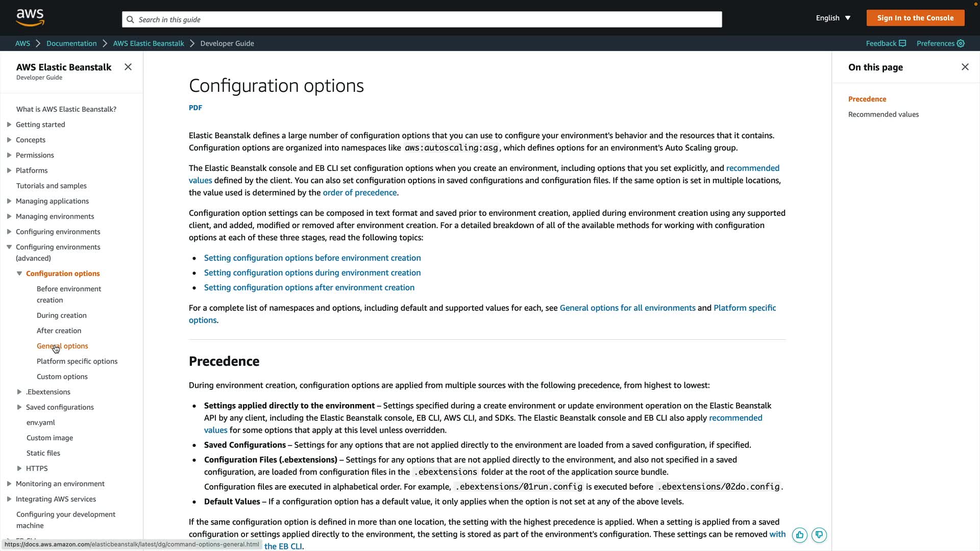The image size is (980, 551).
Task: Open the Feedback form
Action: pyautogui.click(x=886, y=43)
